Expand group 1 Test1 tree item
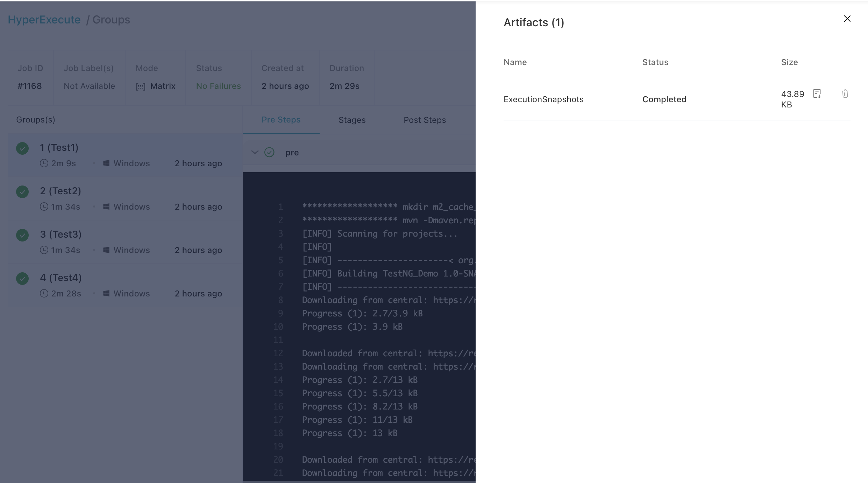 [x=58, y=147]
